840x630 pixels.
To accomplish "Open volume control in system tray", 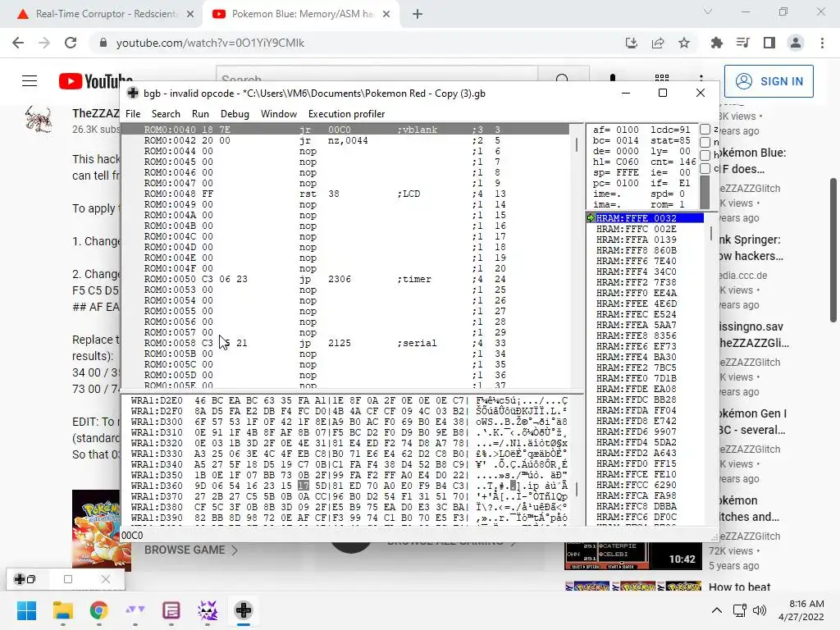I will [759, 610].
